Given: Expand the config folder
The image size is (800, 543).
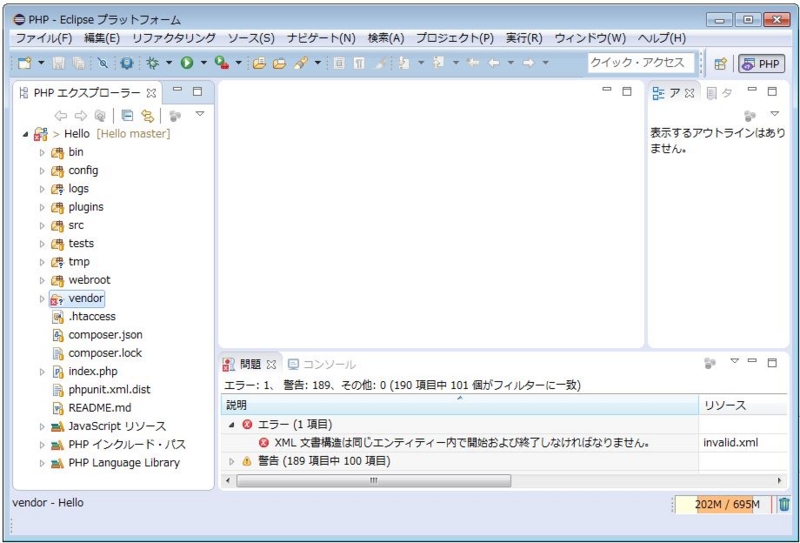Looking at the screenshot, I should (x=42, y=171).
